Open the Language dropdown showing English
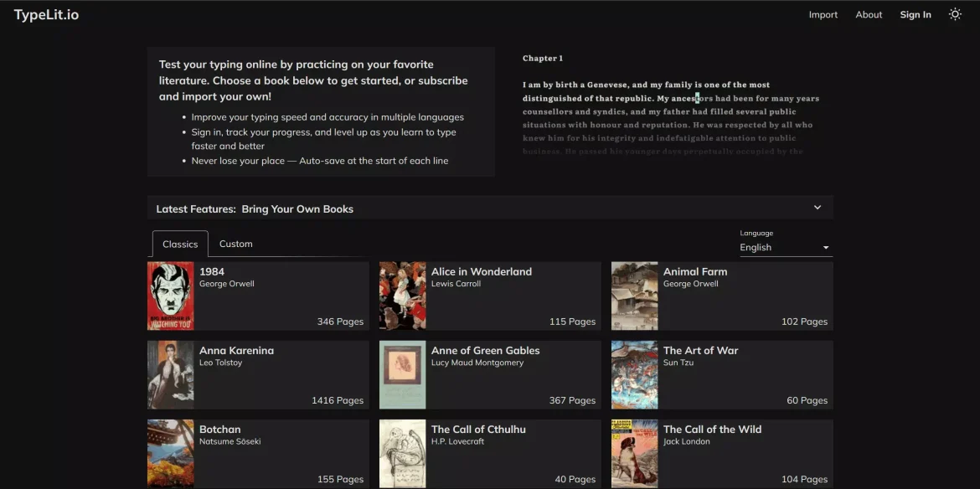The image size is (980, 489). click(x=787, y=247)
